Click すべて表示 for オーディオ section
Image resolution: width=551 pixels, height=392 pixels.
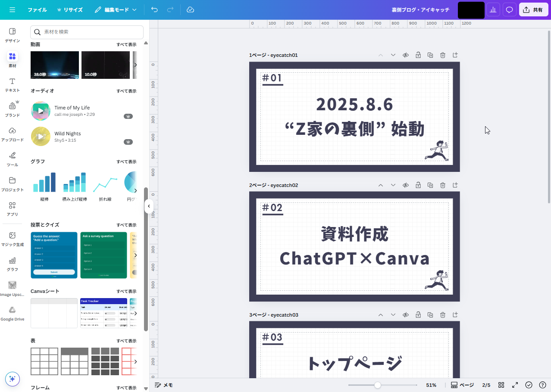click(126, 91)
